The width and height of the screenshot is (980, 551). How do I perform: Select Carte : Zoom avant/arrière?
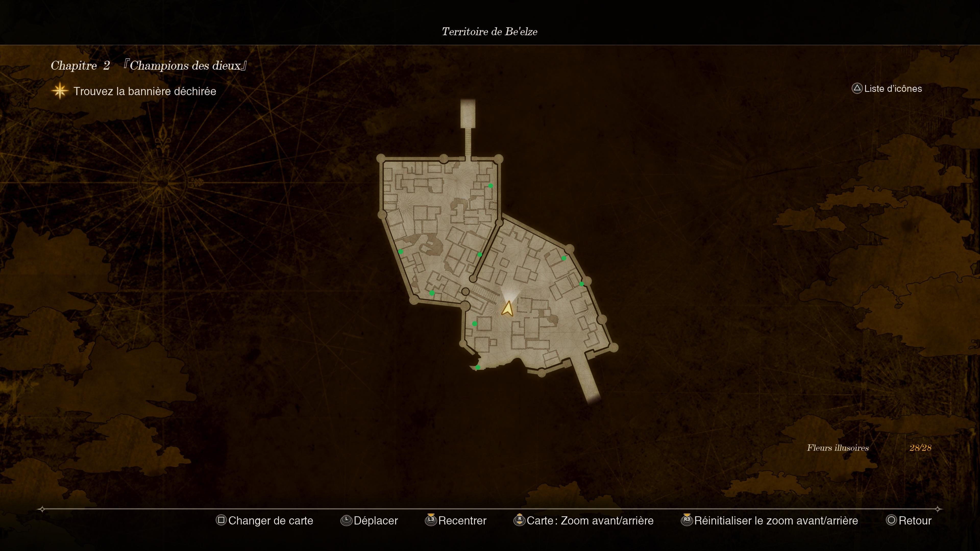tap(590, 521)
